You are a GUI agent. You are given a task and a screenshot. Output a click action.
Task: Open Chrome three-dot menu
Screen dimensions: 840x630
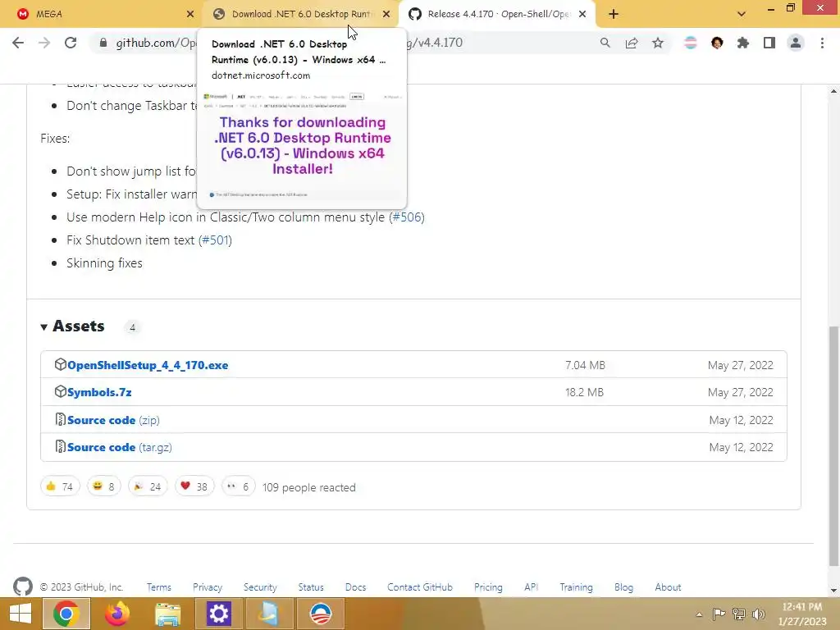[x=822, y=43]
